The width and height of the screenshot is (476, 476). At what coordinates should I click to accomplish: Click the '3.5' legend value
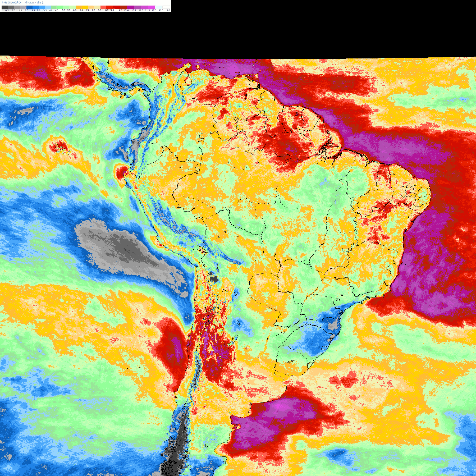45,10
